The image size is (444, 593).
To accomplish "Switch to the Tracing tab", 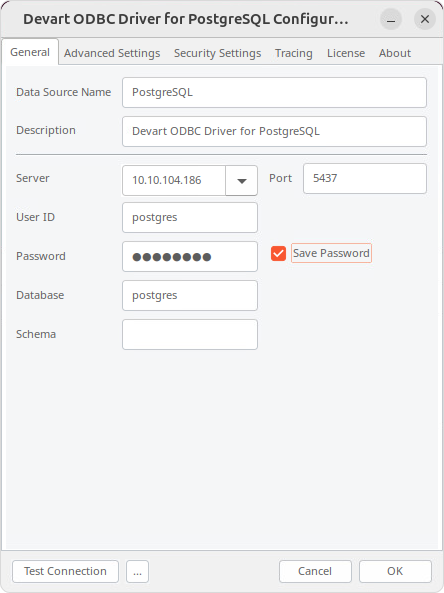I will [x=294, y=53].
